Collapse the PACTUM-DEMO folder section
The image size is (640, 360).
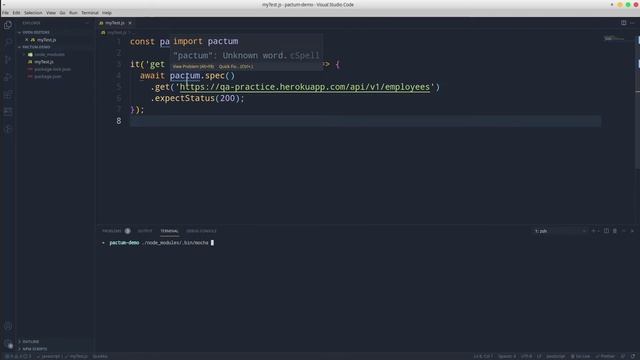[36, 47]
